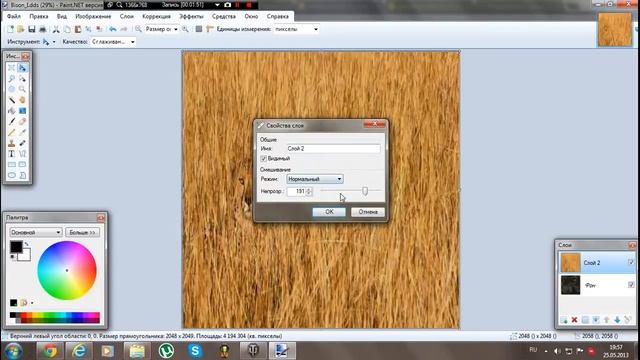
Task: Open Skype from the taskbar
Action: [x=195, y=351]
